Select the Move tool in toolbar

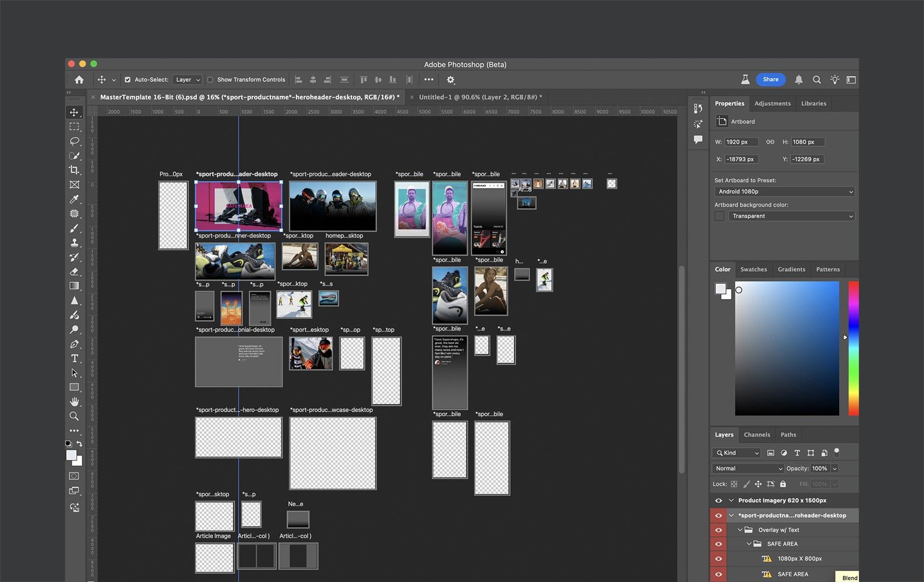point(74,112)
